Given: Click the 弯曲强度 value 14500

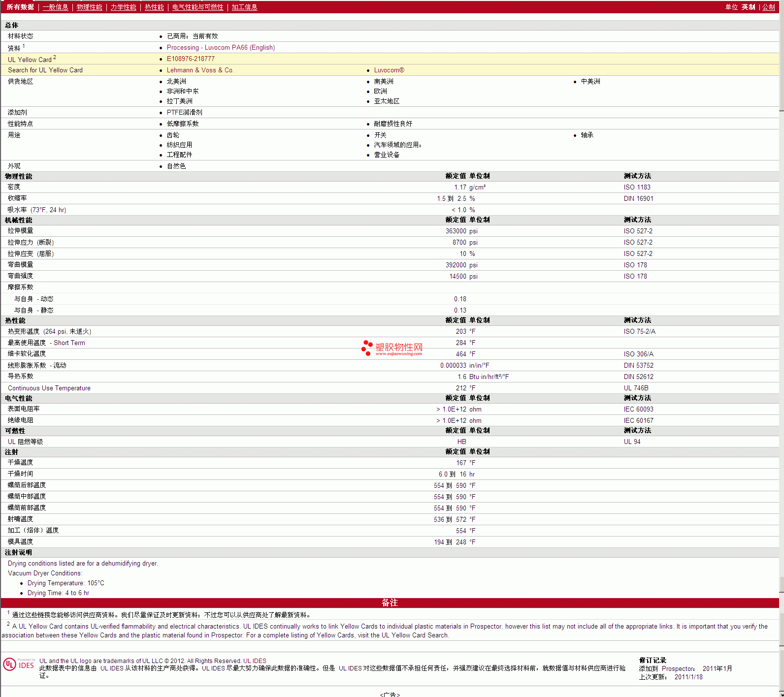Looking at the screenshot, I should tap(457, 276).
